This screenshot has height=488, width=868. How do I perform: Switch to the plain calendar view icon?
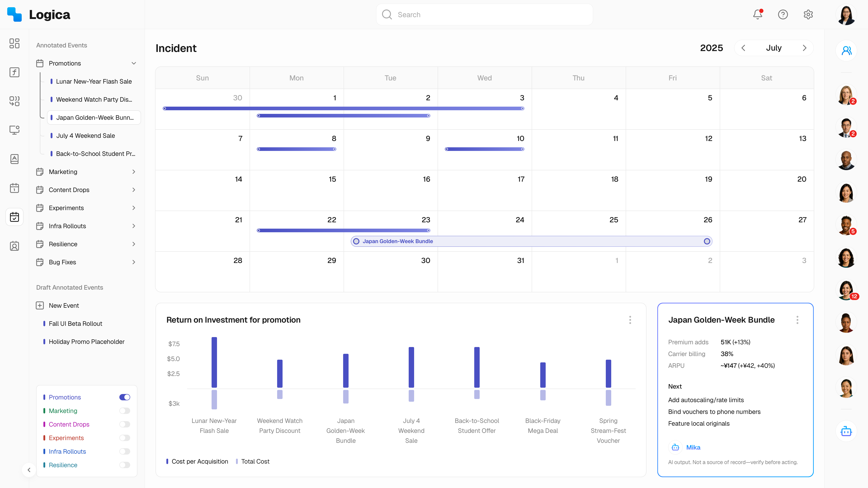[14, 188]
